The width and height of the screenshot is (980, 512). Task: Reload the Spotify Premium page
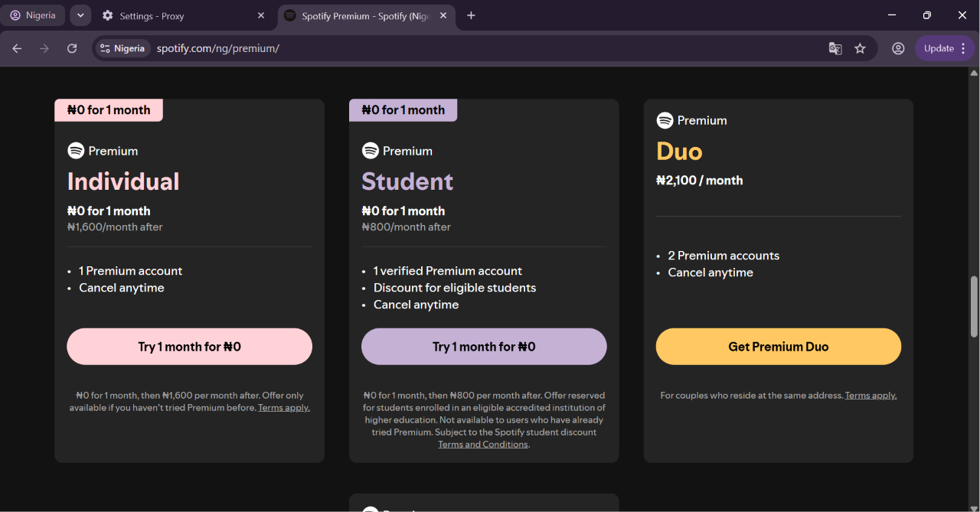coord(72,48)
